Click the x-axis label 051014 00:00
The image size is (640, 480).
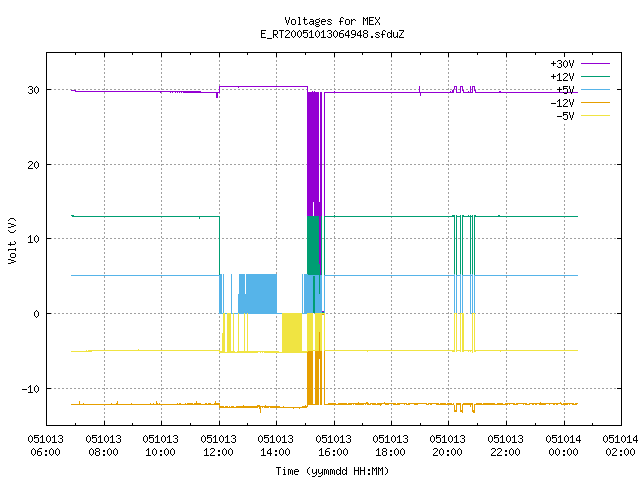point(564,446)
